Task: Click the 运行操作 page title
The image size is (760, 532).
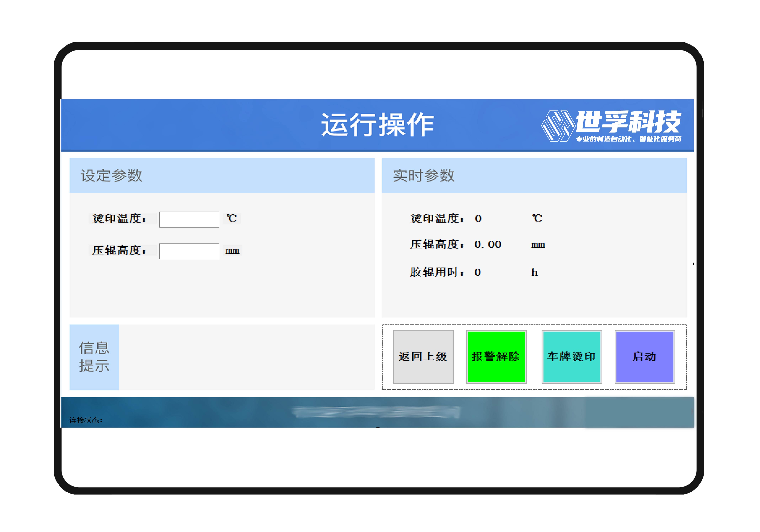Action: tap(377, 125)
